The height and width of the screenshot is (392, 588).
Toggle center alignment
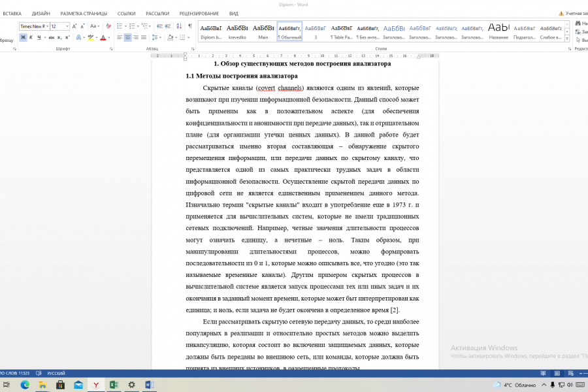pos(127,37)
